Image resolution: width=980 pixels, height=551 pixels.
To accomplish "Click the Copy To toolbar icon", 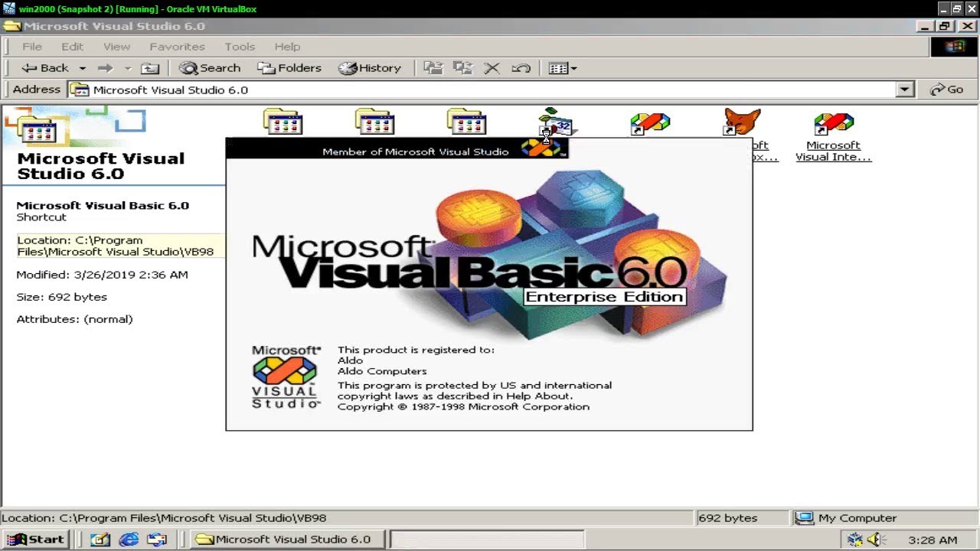I will point(462,68).
